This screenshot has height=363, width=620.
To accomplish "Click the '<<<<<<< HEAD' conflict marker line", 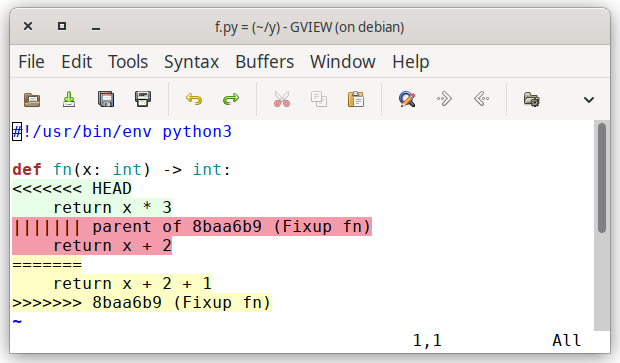I will click(x=72, y=189).
